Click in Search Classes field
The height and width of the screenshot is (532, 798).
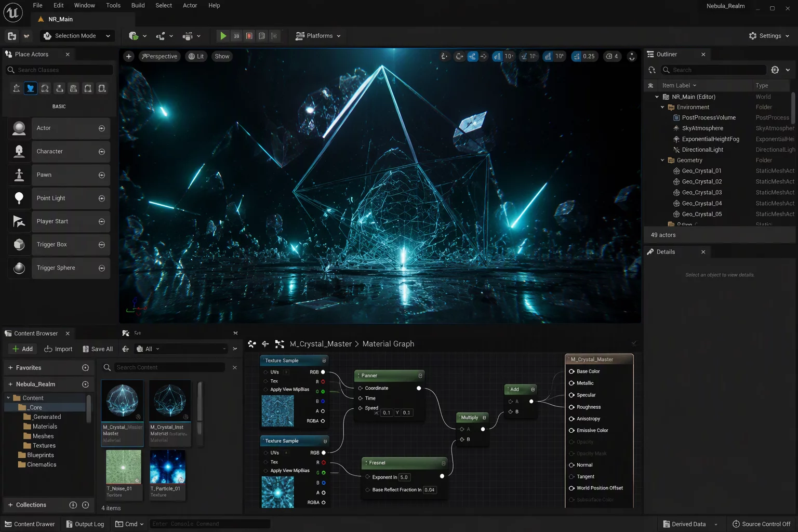point(59,70)
